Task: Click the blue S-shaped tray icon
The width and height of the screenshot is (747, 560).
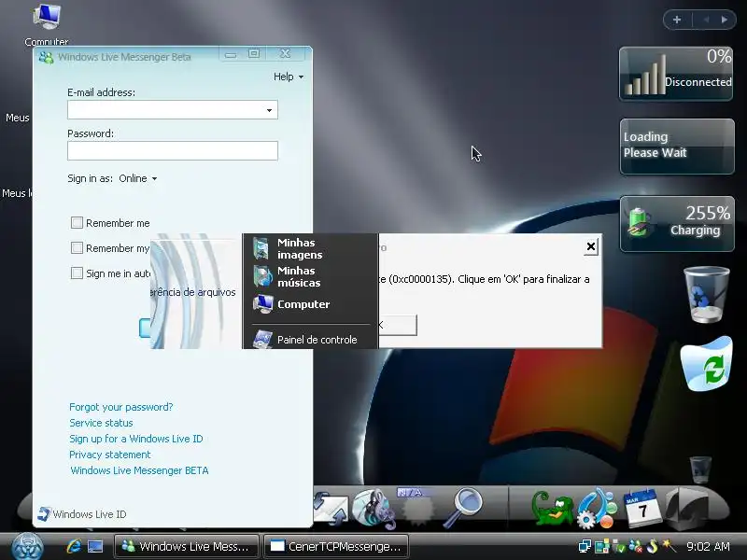Action: 652,546
